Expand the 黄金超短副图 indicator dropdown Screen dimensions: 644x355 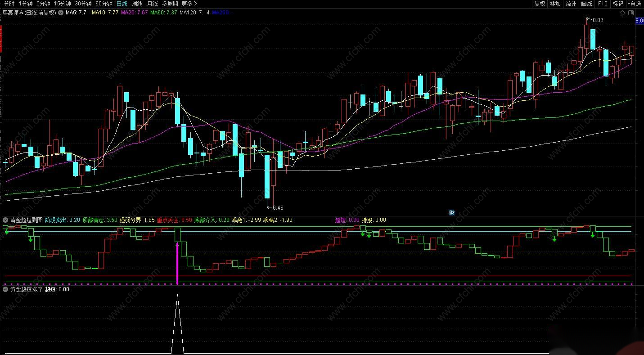pyautogui.click(x=5, y=220)
